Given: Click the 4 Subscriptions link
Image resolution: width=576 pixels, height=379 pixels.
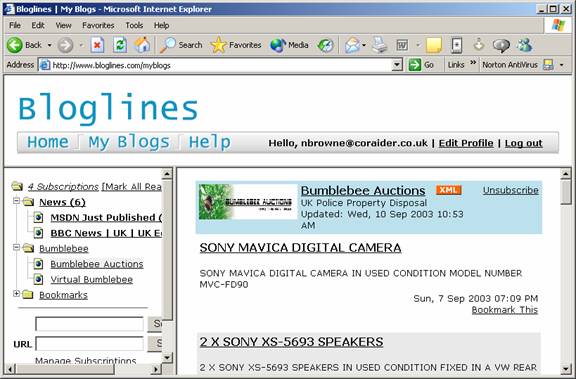Looking at the screenshot, I should click(x=63, y=187).
